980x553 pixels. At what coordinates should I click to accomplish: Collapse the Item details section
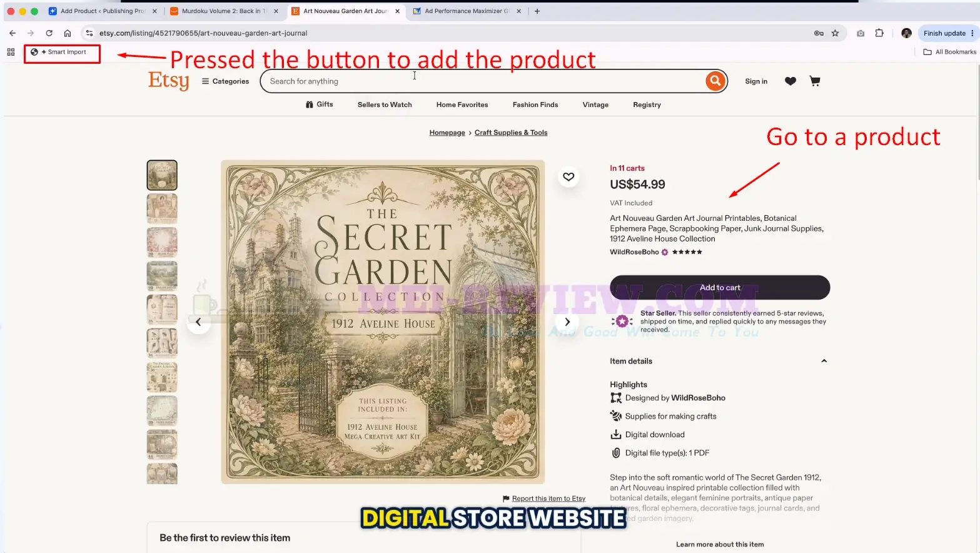pos(824,361)
